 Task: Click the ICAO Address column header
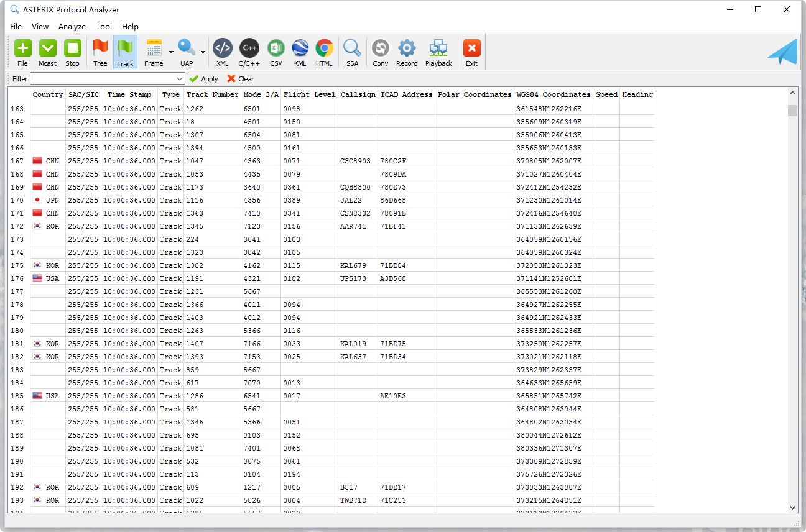click(407, 95)
